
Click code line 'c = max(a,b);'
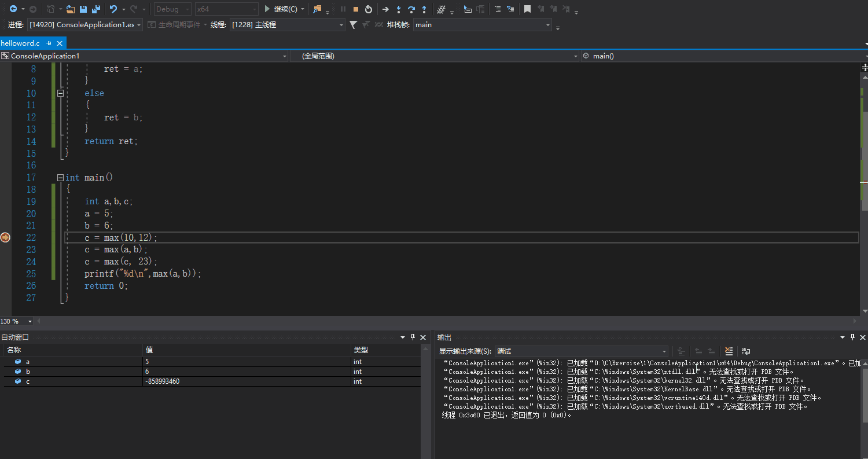point(116,249)
